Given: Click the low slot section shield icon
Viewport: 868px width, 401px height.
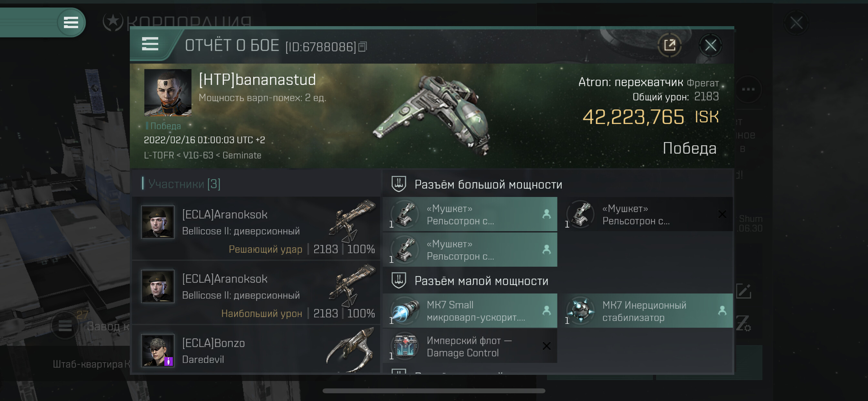Looking at the screenshot, I should pos(398,280).
